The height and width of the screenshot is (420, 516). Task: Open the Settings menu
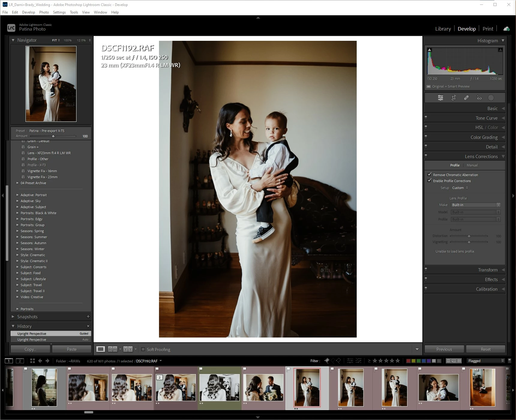coord(59,12)
